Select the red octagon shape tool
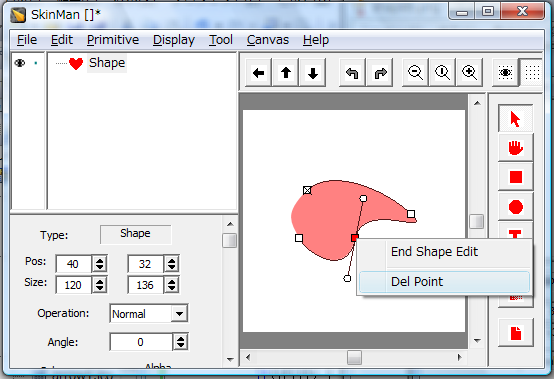Viewport: 554px width, 379px height. pos(515,207)
